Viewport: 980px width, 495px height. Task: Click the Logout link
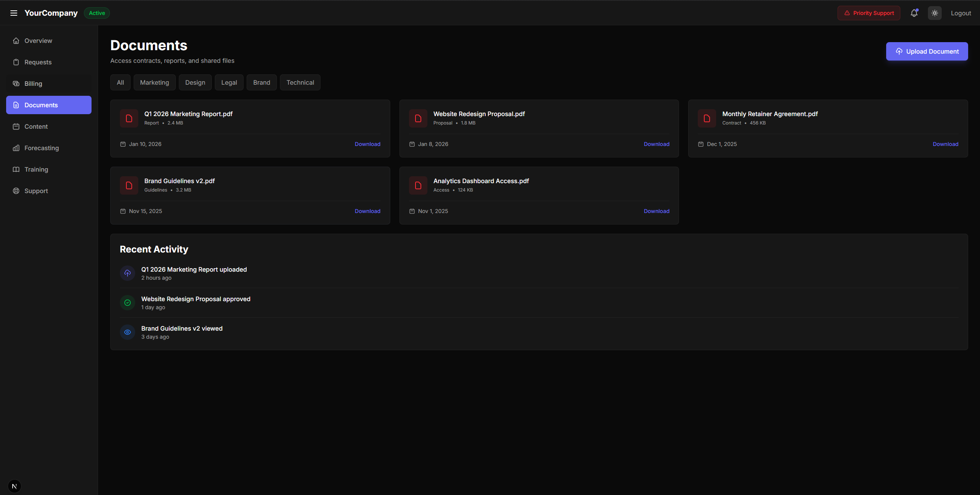pyautogui.click(x=960, y=13)
